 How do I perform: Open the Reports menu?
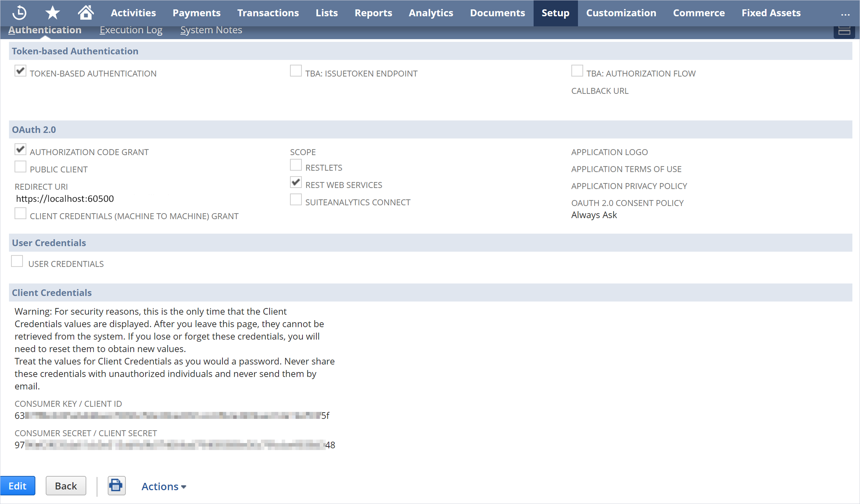click(373, 13)
